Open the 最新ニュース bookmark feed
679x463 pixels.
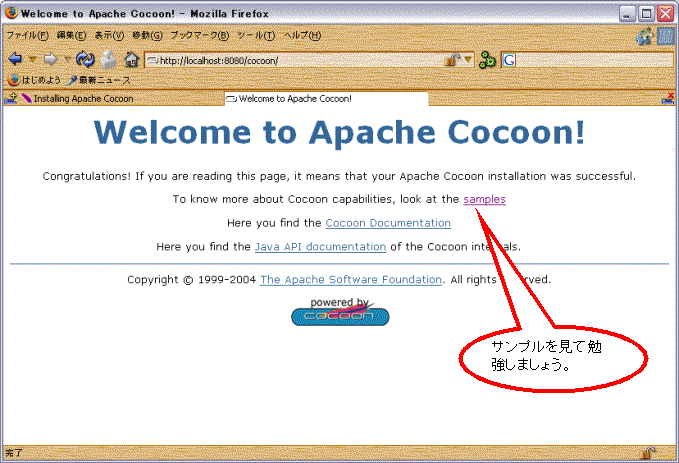[99, 80]
